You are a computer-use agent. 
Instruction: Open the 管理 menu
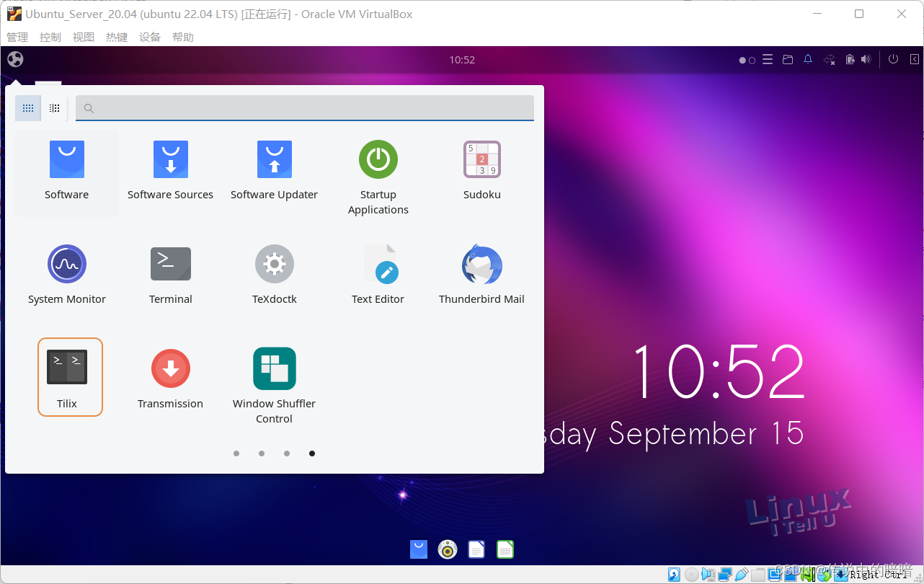coord(17,37)
